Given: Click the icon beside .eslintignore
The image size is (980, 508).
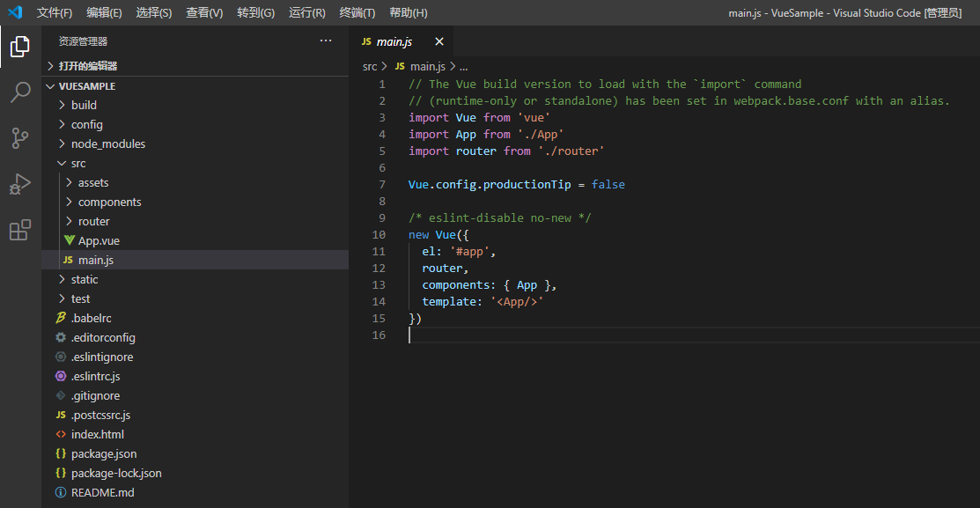Looking at the screenshot, I should (61, 357).
